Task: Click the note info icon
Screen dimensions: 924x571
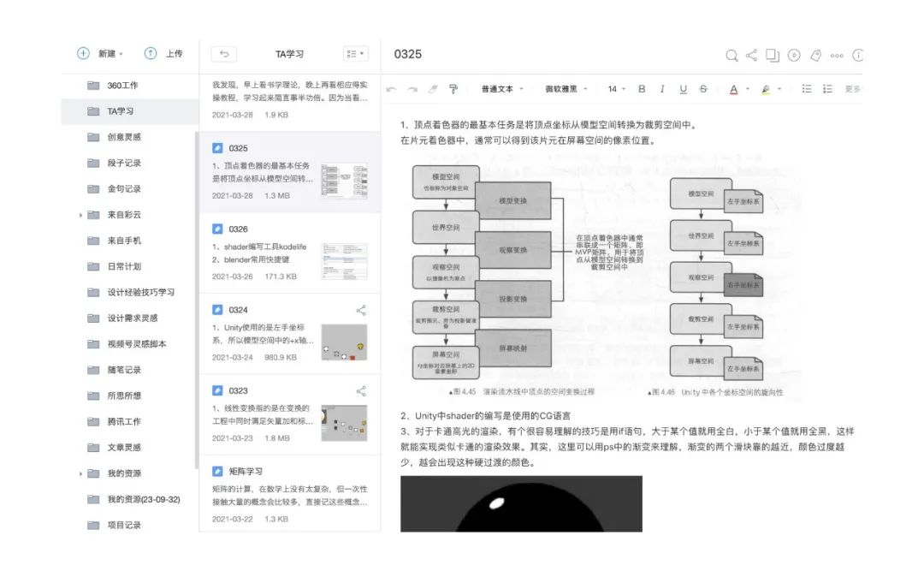Action: point(859,55)
